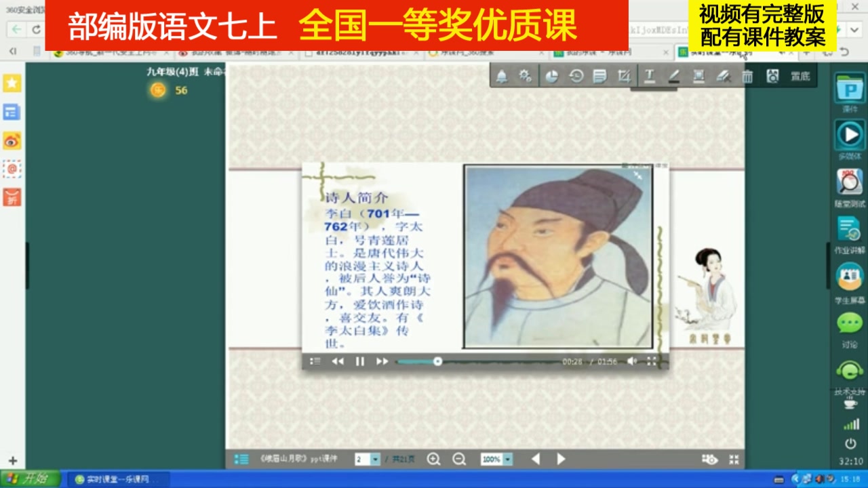Select the frame highlight tool

tap(698, 77)
